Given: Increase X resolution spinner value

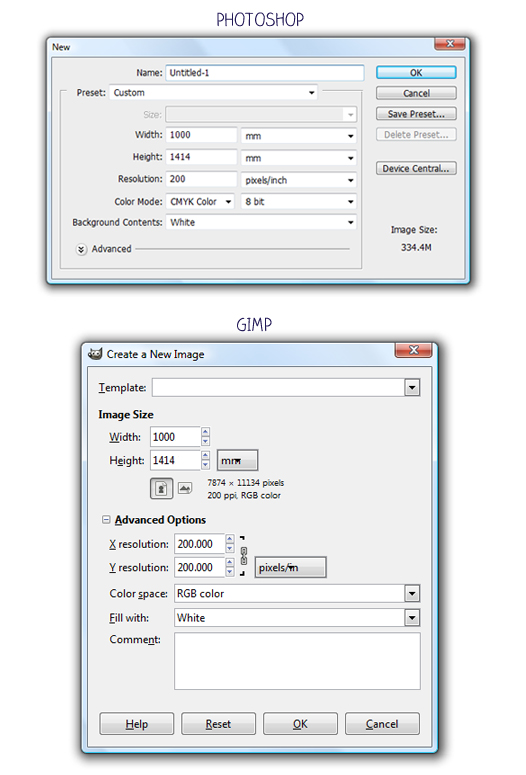Looking at the screenshot, I should click(229, 539).
